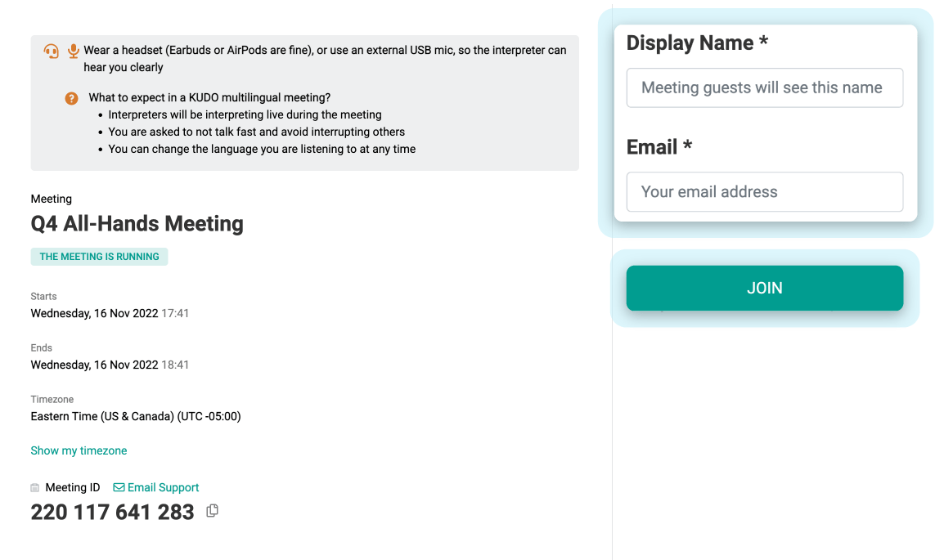944x560 pixels.
Task: Click the THE MEETING IS RUNNING status badge
Action: point(99,256)
